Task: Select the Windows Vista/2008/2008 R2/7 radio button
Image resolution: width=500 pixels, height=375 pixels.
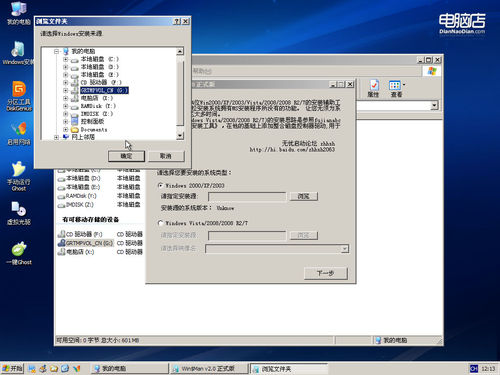Action: [161, 223]
